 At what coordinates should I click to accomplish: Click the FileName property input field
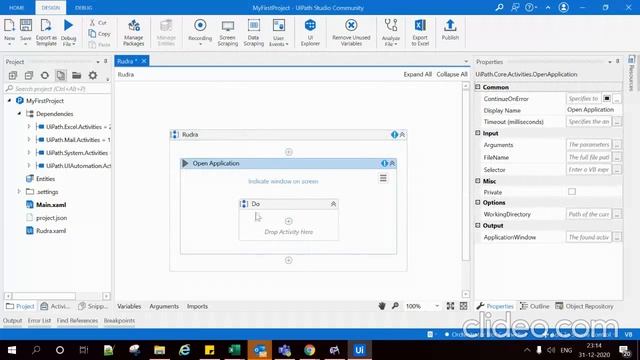pyautogui.click(x=589, y=157)
